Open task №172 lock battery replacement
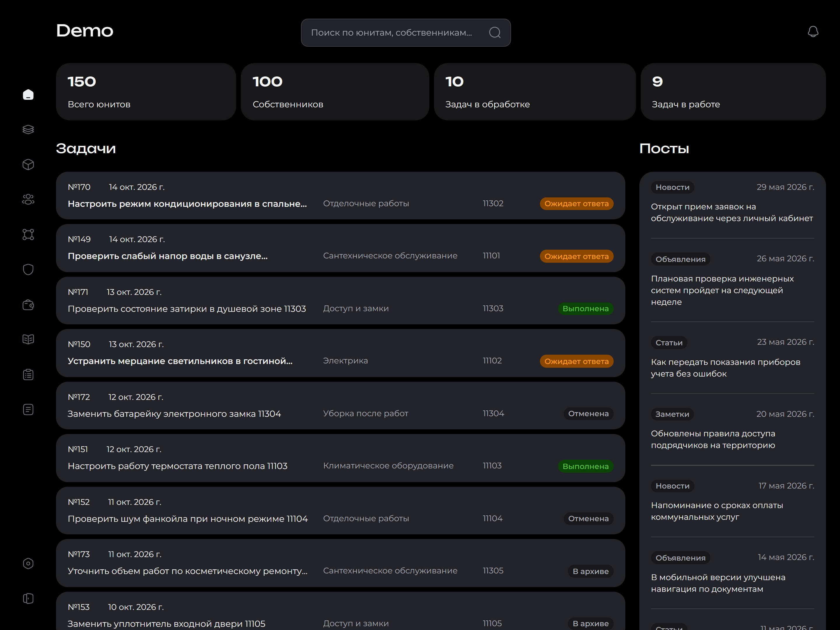Image resolution: width=840 pixels, height=630 pixels. tap(340, 406)
